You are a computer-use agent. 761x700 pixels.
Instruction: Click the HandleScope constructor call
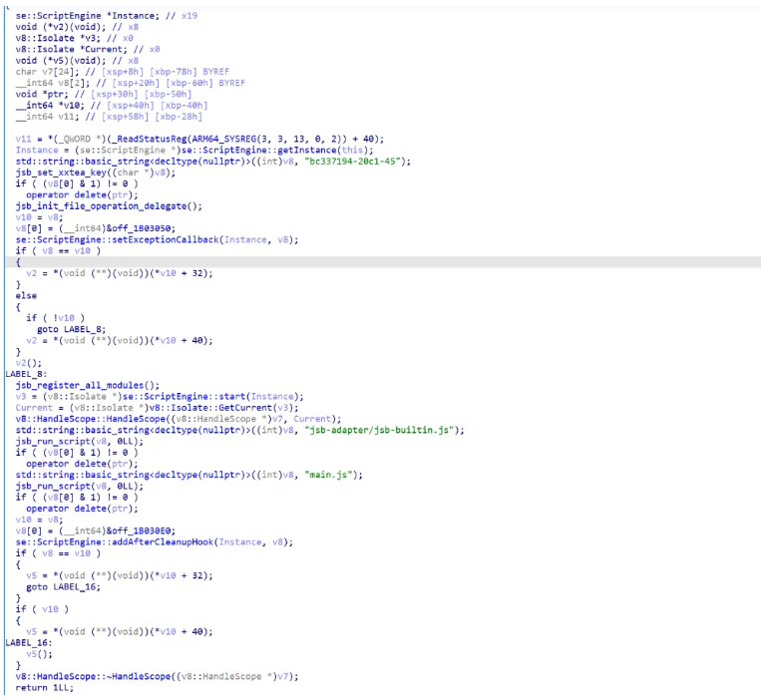pyautogui.click(x=179, y=419)
